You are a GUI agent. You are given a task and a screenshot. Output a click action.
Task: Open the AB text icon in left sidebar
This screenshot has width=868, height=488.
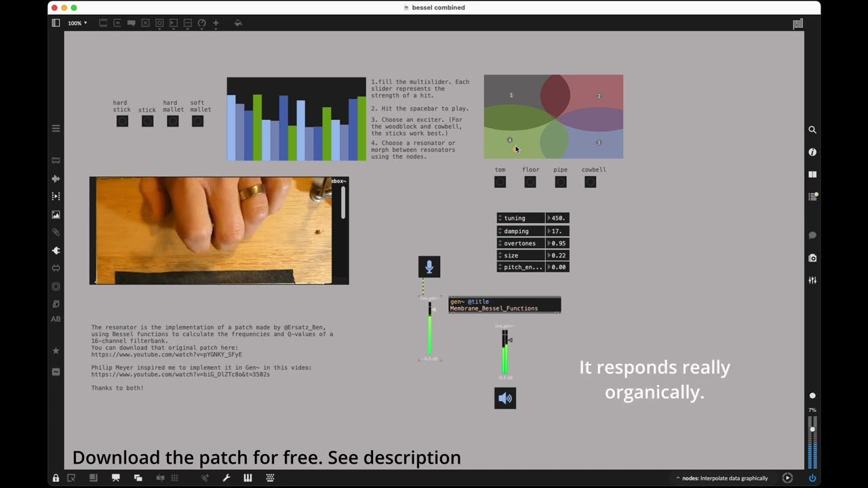[56, 319]
